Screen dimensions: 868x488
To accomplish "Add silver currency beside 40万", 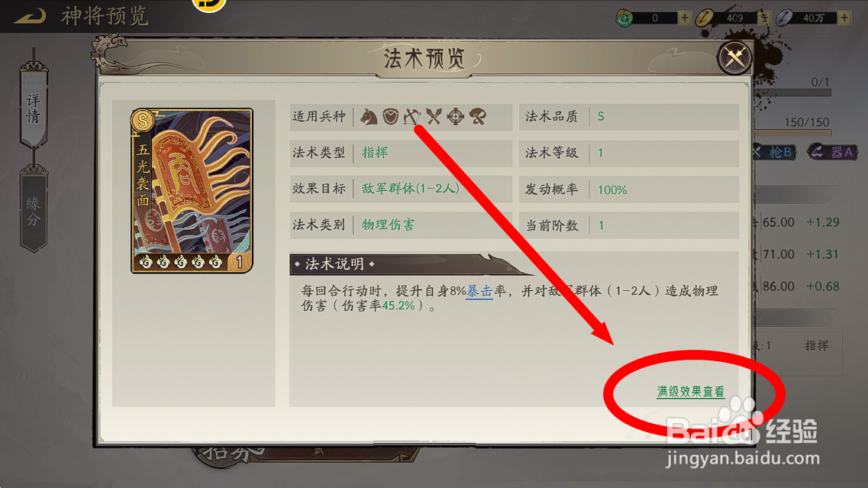I will [x=844, y=18].
